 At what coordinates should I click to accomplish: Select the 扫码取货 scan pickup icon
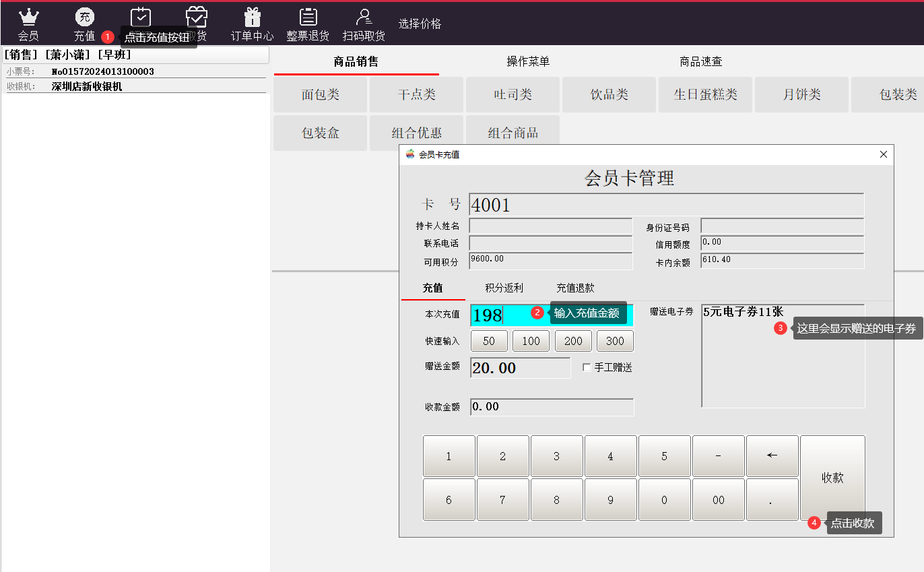click(364, 18)
